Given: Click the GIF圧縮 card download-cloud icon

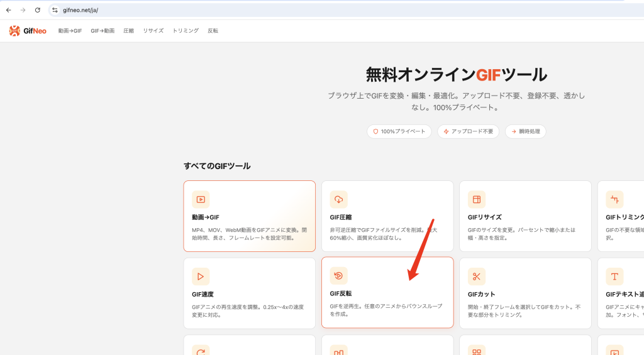Looking at the screenshot, I should [x=339, y=199].
